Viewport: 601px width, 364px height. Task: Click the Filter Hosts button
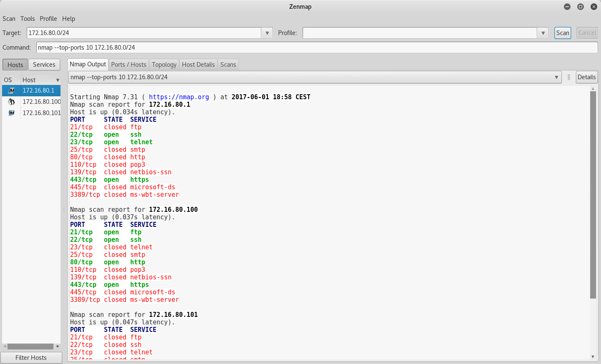pyautogui.click(x=31, y=358)
